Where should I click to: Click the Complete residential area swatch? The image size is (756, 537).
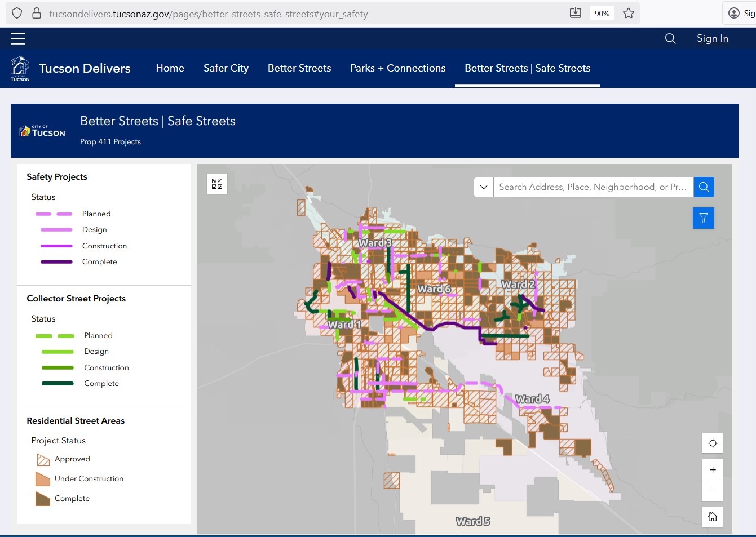[43, 499]
